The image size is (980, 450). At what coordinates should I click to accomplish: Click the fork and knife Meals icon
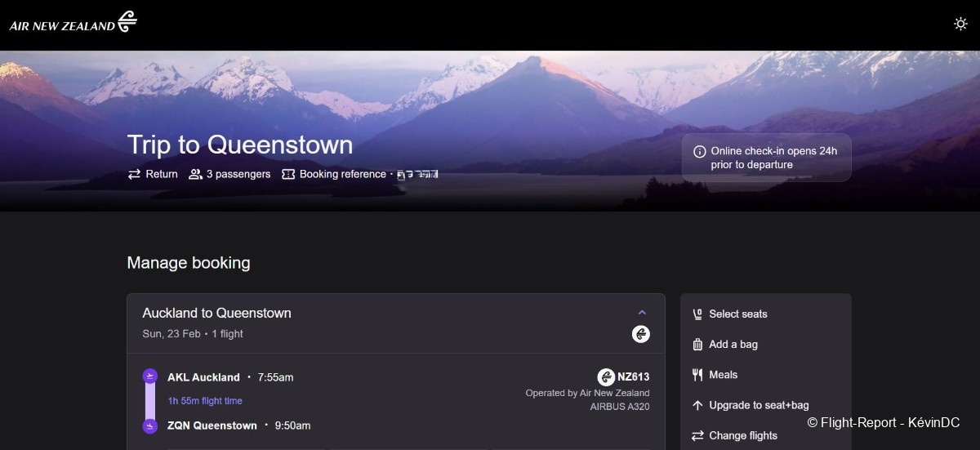pos(697,375)
